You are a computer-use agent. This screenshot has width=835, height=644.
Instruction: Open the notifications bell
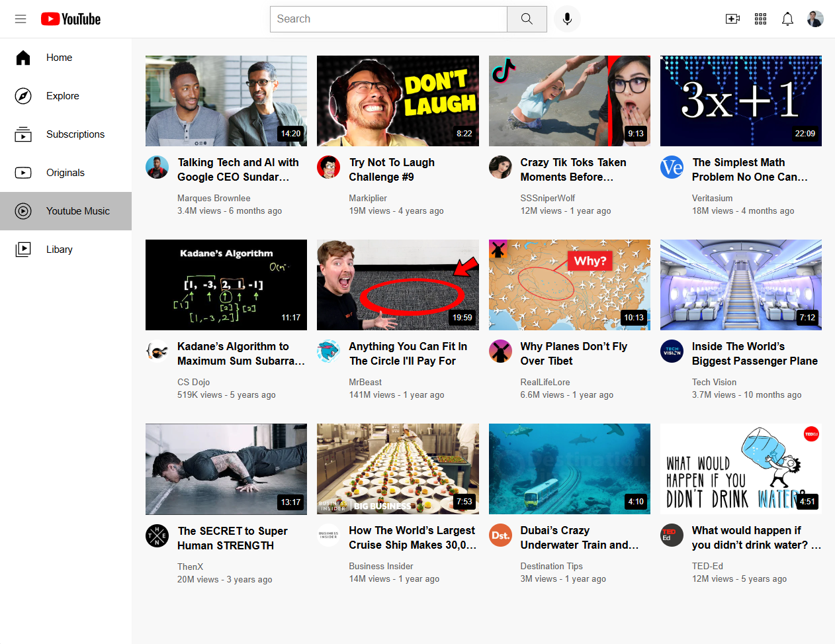(x=787, y=19)
